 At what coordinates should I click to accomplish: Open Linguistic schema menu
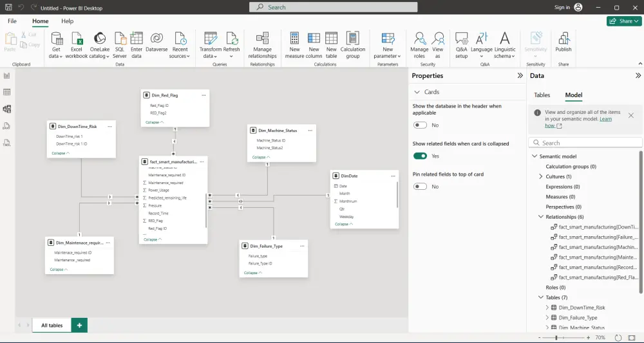pos(505,45)
